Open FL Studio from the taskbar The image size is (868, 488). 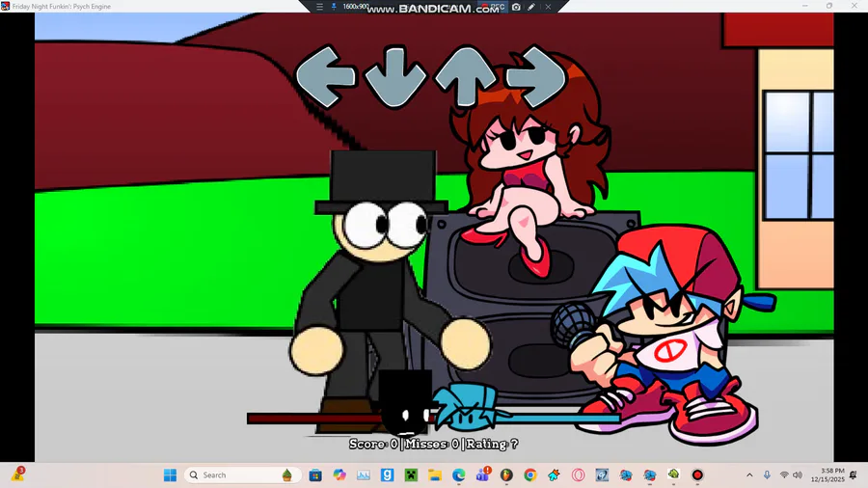[506, 474]
